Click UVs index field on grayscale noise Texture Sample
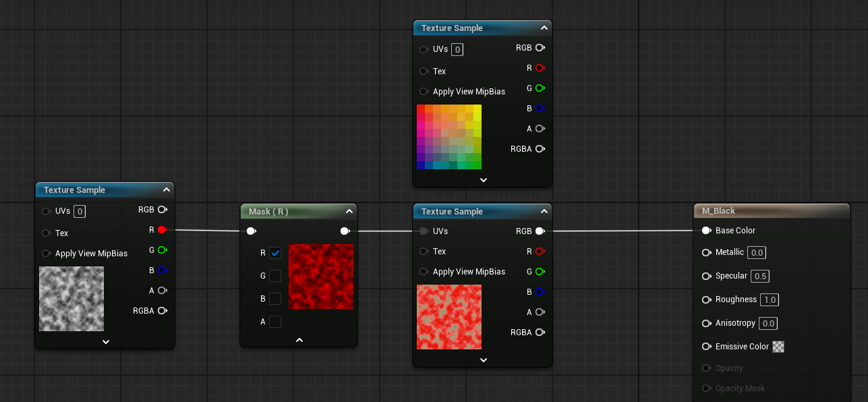The image size is (868, 402). coord(80,211)
